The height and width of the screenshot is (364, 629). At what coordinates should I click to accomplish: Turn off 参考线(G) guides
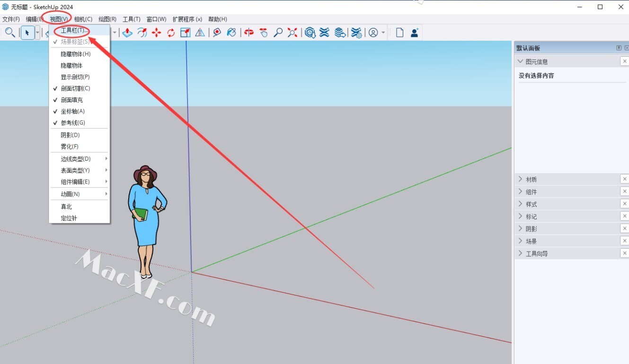[80, 122]
